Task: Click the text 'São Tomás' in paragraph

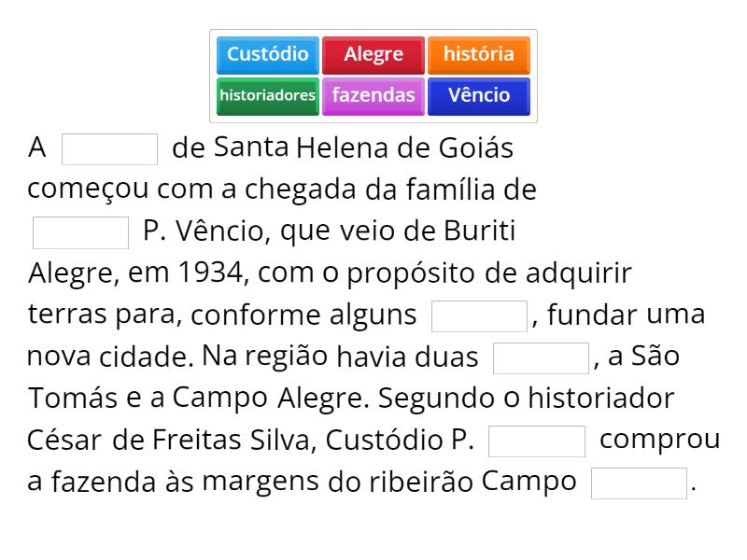Action: pyautogui.click(x=655, y=357)
